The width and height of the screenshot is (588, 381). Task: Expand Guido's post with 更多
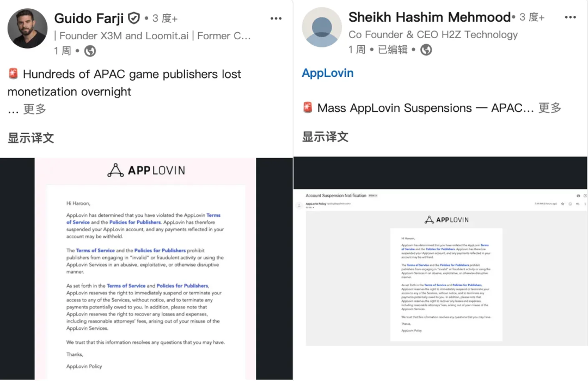click(34, 109)
